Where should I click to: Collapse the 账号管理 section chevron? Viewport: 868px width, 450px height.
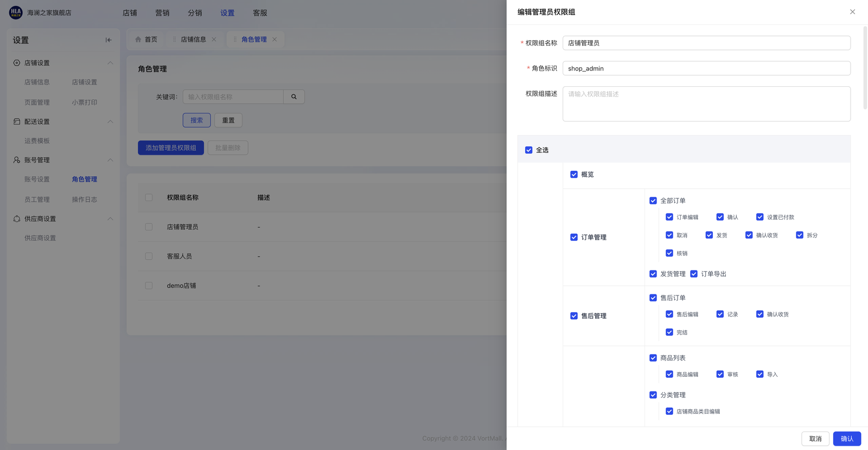[x=110, y=160]
